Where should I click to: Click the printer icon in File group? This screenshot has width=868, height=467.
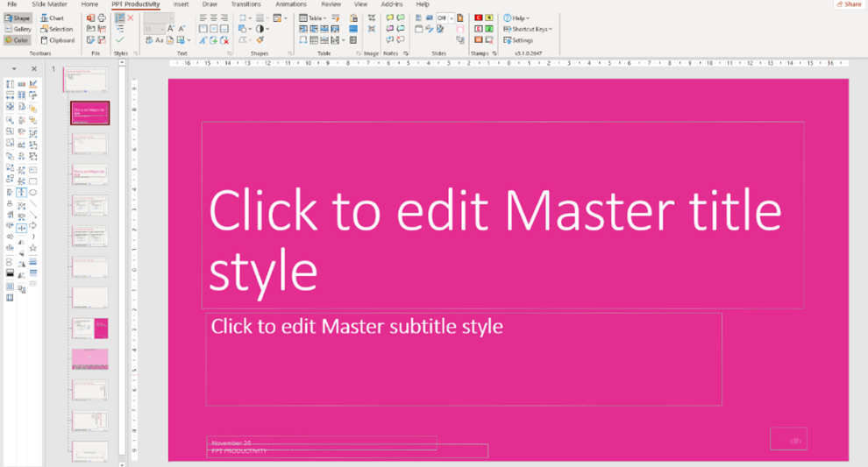pyautogui.click(x=102, y=18)
